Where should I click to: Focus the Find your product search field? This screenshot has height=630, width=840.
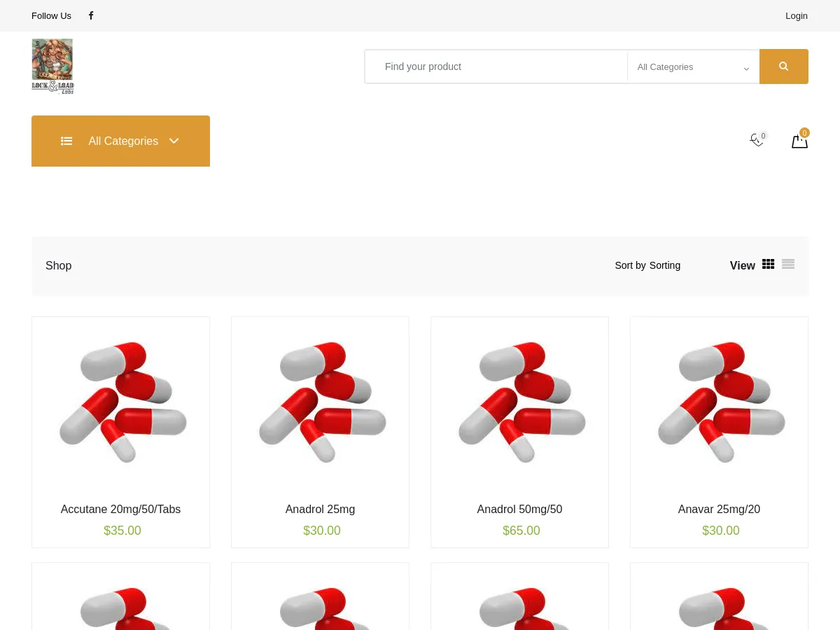coord(497,66)
